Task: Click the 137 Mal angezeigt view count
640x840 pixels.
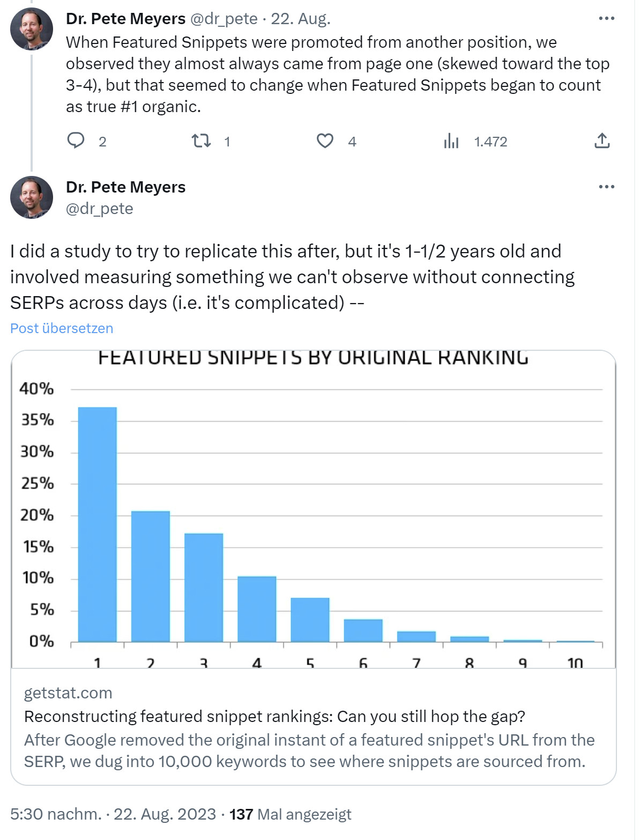Action: click(x=291, y=814)
